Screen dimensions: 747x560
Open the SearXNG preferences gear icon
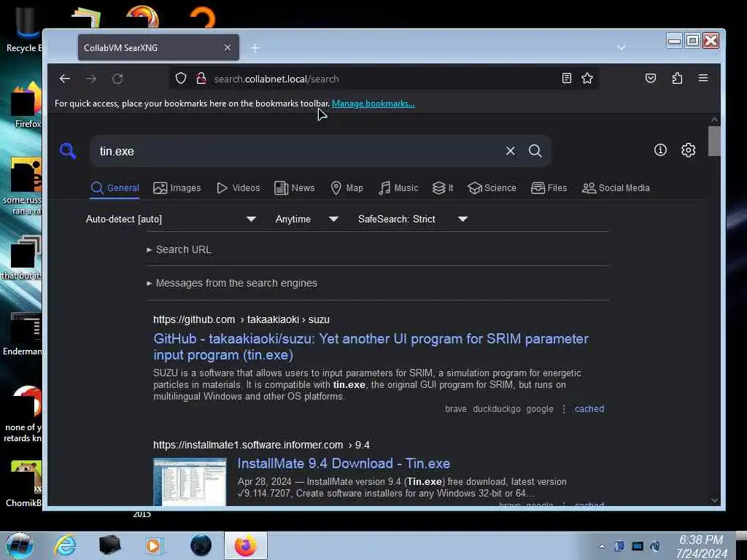pyautogui.click(x=688, y=150)
